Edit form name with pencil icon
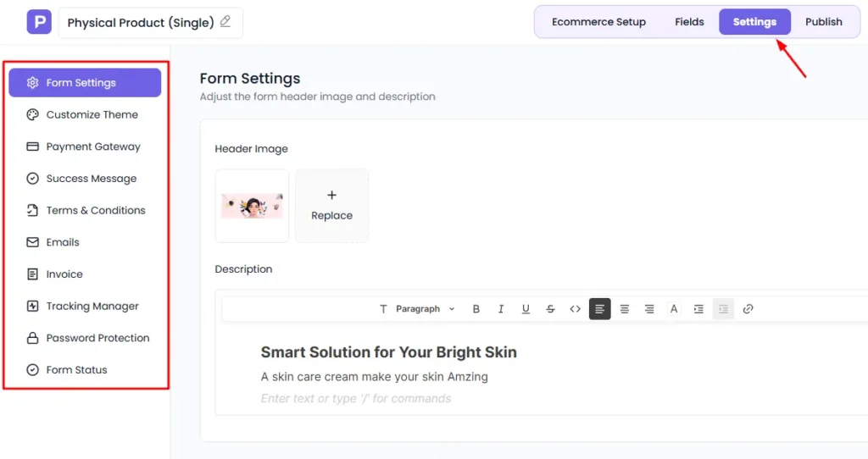Viewport: 868px width, 459px height. [225, 21]
